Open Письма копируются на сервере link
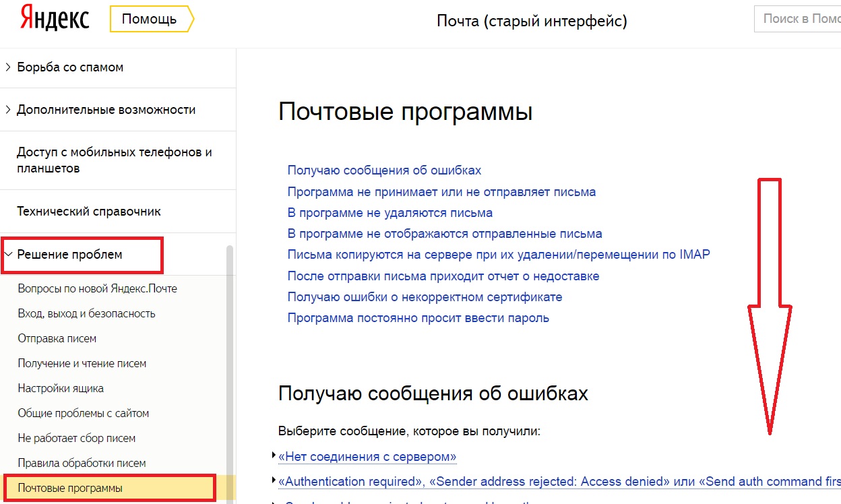Screen dimensions: 841x504 pyautogui.click(x=499, y=255)
